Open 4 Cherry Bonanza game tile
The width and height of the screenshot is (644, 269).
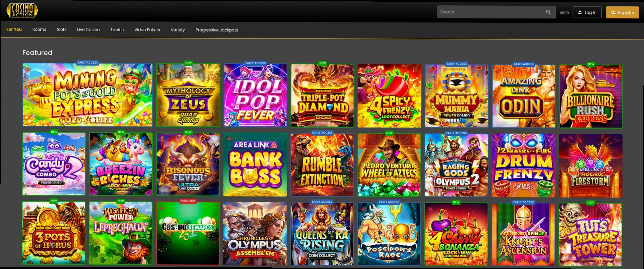point(456,234)
